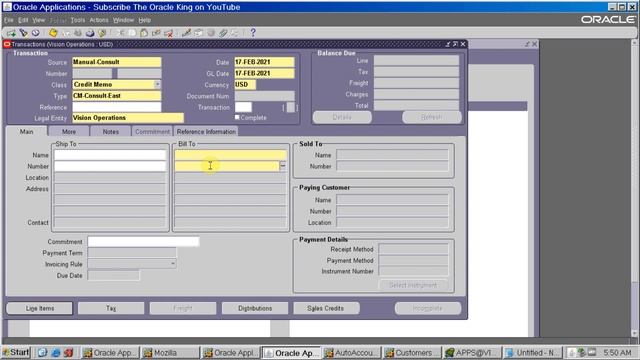
Task: Switch to the Main tab
Action: pos(27,131)
